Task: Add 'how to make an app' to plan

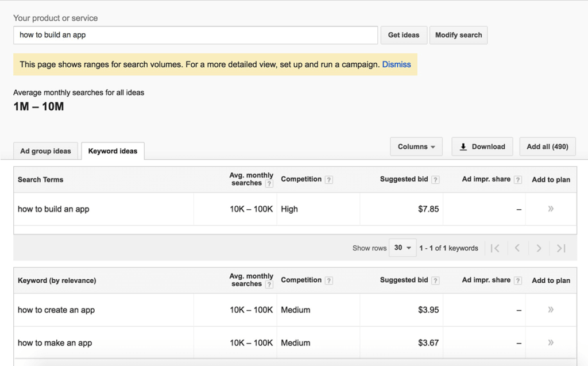Action: pyautogui.click(x=551, y=342)
